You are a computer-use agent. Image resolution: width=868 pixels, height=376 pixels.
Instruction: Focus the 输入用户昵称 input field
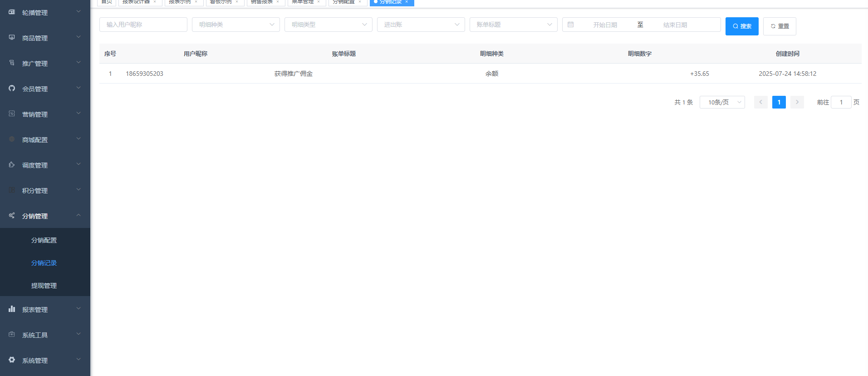[x=143, y=25]
